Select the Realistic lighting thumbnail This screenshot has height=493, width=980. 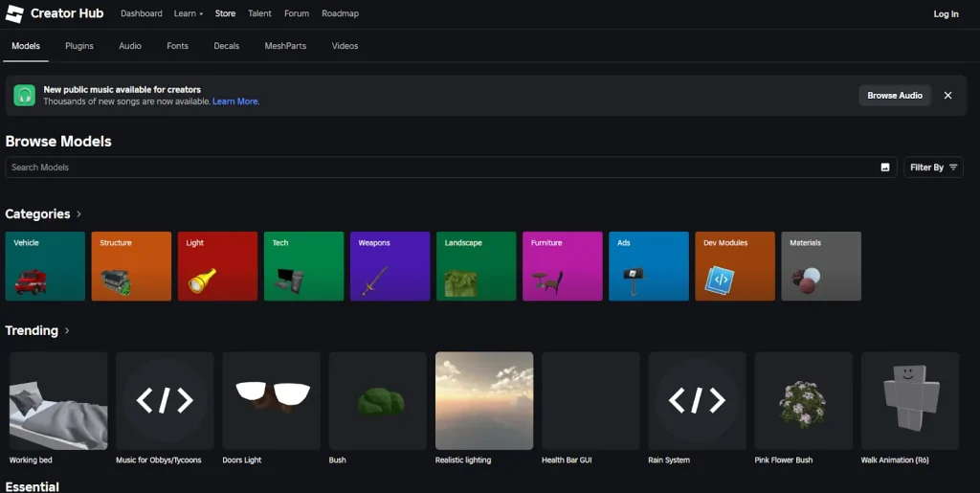pyautogui.click(x=484, y=400)
